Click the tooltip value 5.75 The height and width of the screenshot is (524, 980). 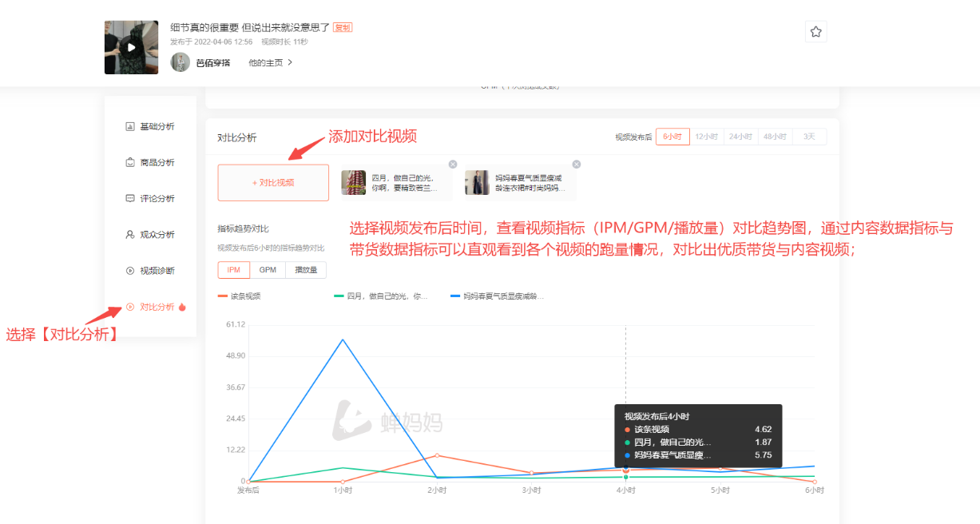tap(763, 455)
